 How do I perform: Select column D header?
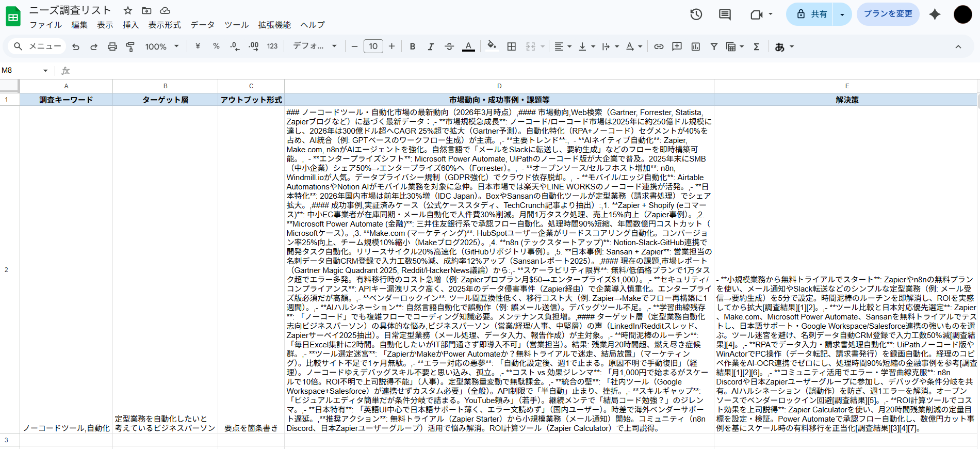tap(499, 86)
